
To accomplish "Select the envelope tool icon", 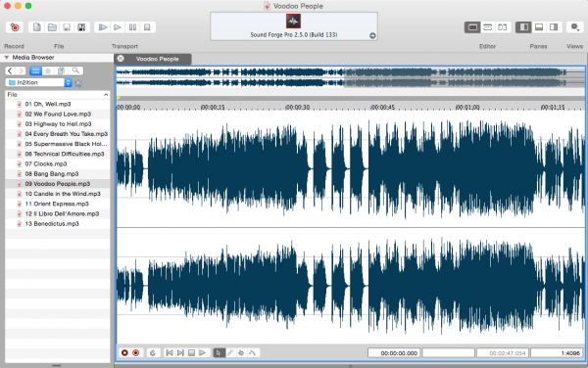I will pyautogui.click(x=253, y=352).
